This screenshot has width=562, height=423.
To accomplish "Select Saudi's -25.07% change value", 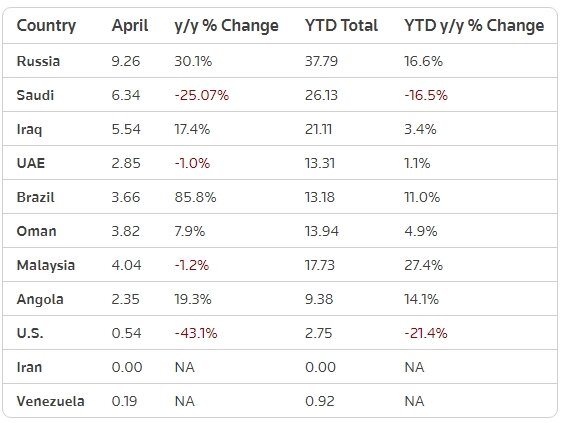I will (201, 95).
